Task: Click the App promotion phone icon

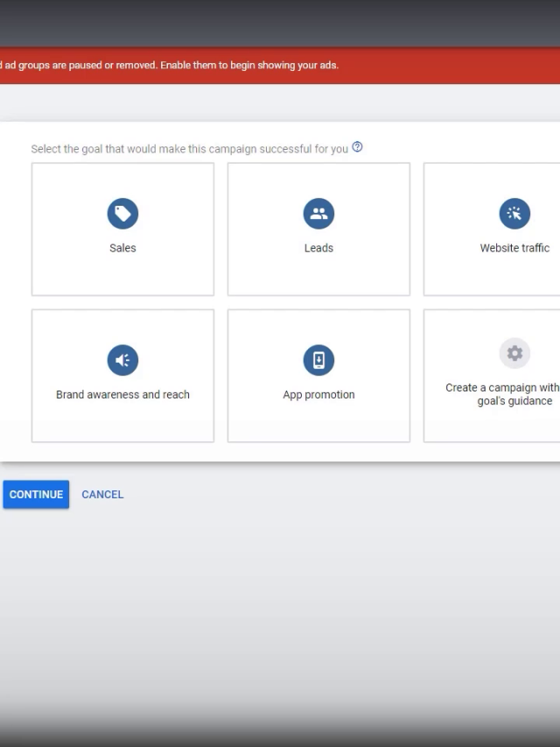Action: click(x=318, y=360)
